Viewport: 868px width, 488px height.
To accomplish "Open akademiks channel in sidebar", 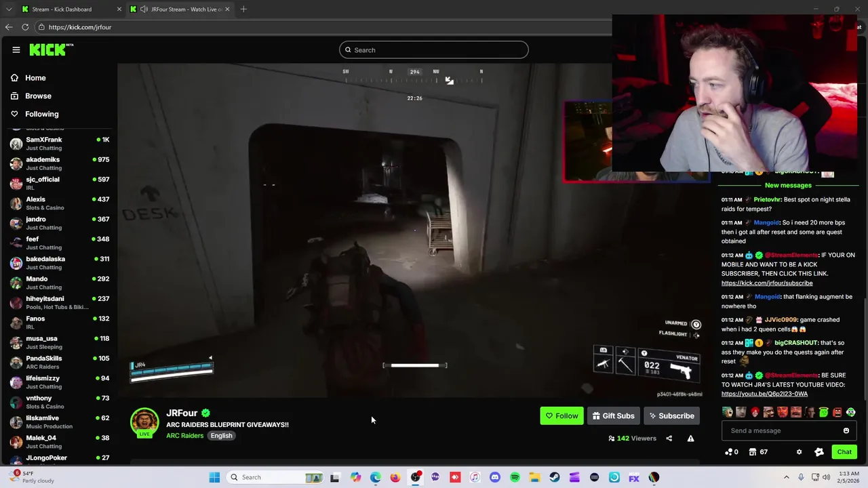I will point(60,163).
